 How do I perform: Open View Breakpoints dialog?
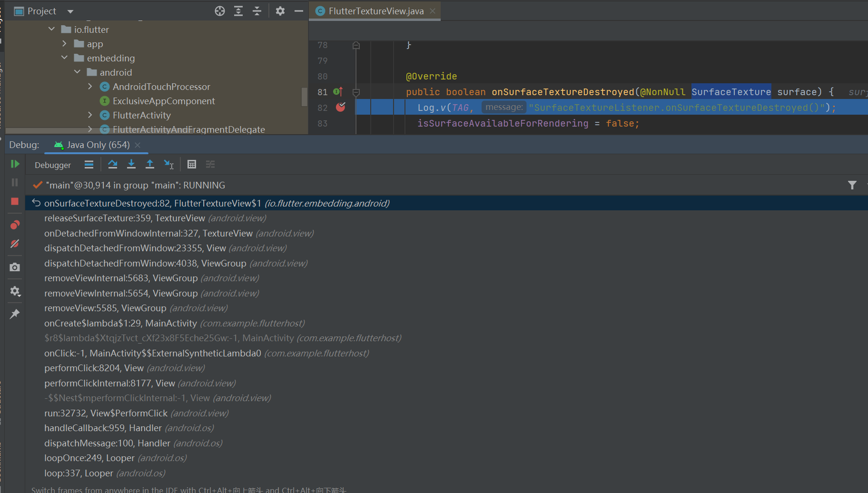pyautogui.click(x=15, y=225)
